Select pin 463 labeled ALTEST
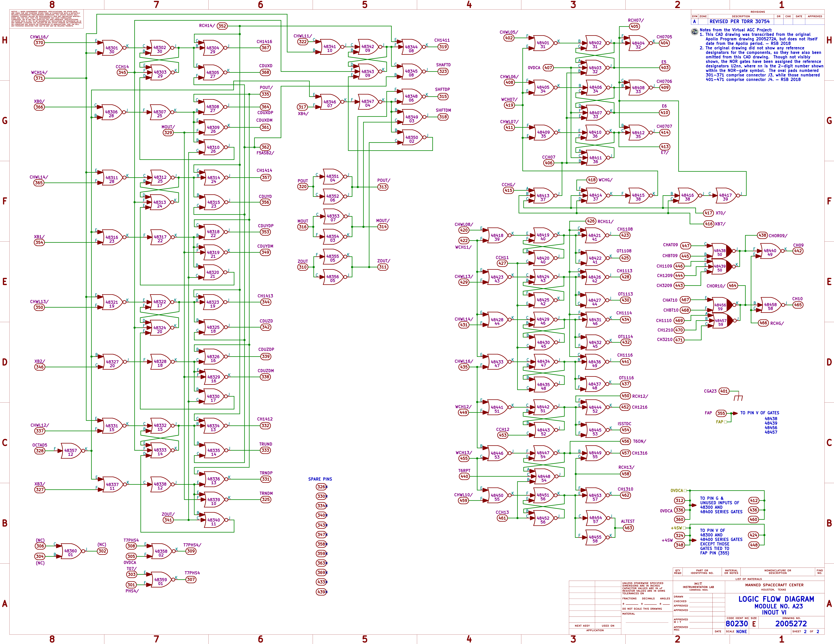 (628, 528)
